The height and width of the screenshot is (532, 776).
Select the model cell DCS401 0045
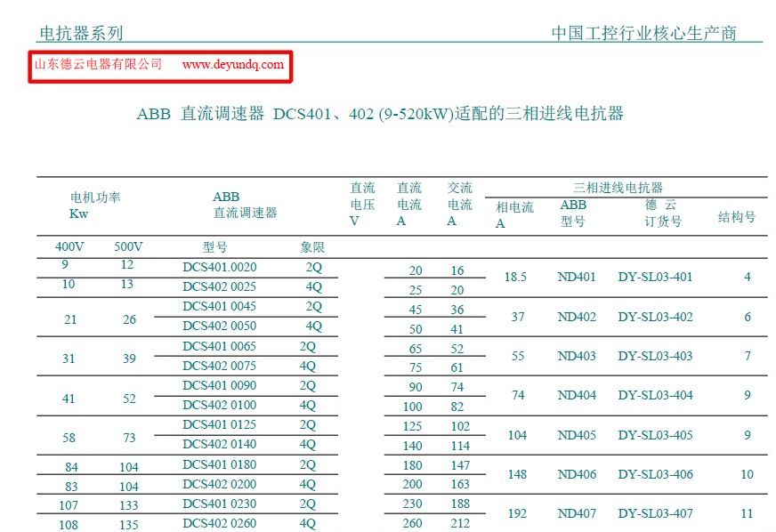pyautogui.click(x=220, y=306)
